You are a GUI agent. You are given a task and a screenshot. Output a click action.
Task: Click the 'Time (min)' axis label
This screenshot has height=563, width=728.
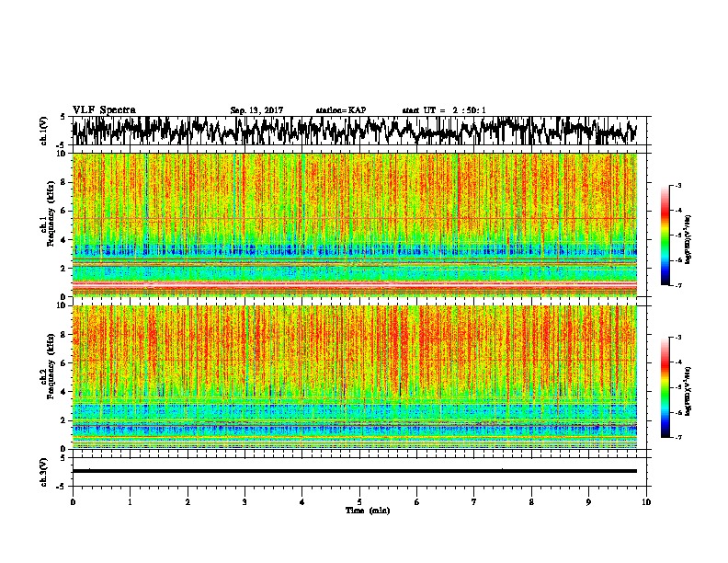coord(368,511)
